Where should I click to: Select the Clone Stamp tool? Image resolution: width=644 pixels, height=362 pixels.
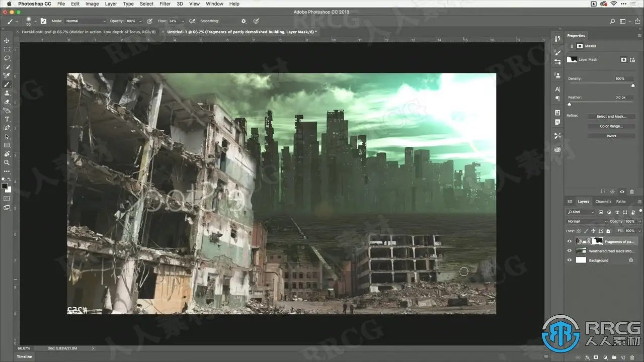[7, 93]
